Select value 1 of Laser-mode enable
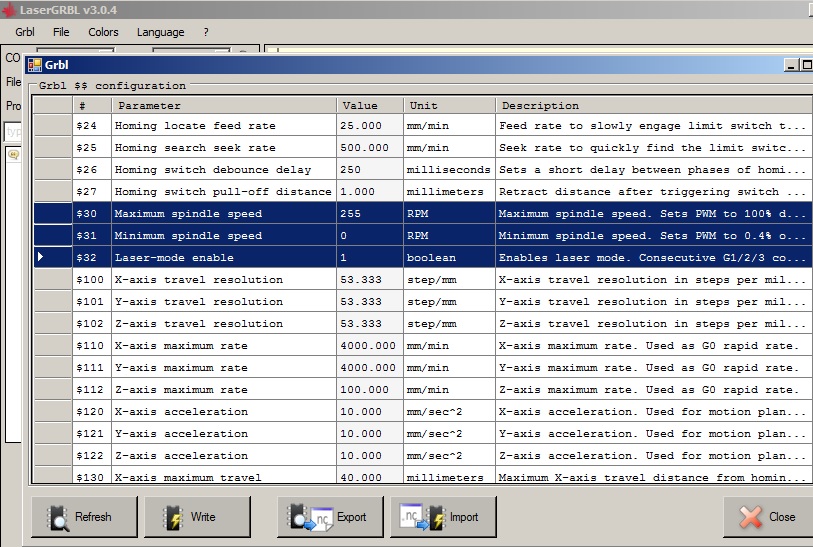The image size is (813, 547). 370,257
